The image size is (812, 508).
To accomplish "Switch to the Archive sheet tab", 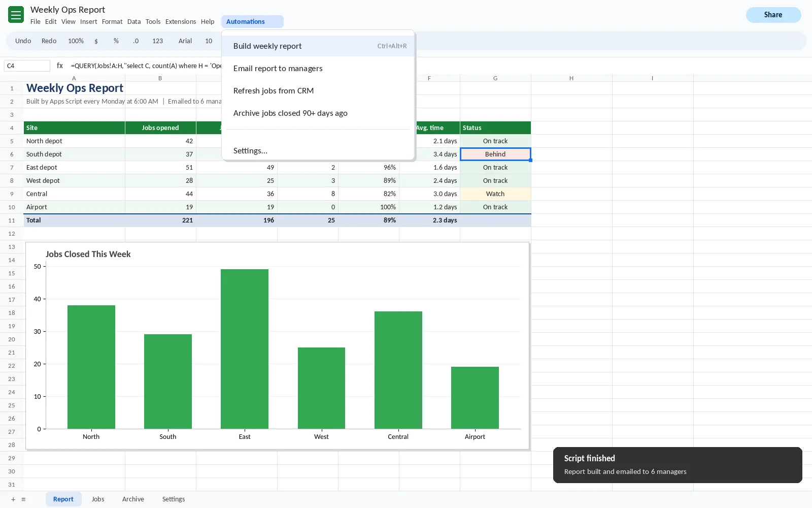I will (x=133, y=499).
